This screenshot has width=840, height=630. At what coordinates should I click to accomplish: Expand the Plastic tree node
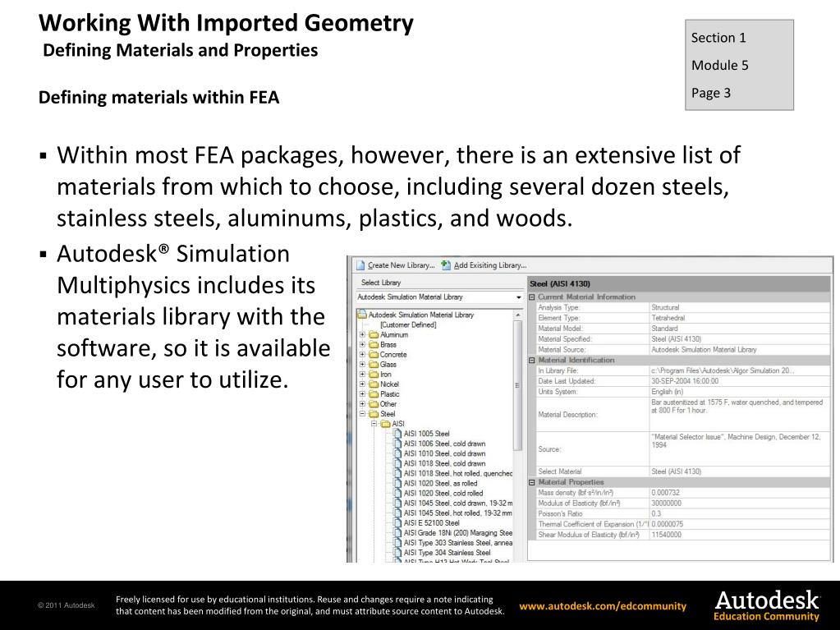click(x=362, y=394)
